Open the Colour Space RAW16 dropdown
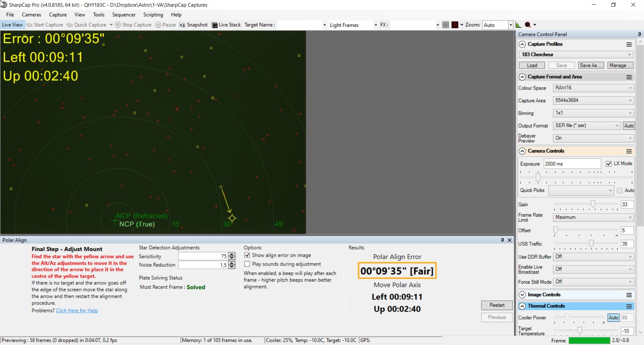 click(593, 88)
